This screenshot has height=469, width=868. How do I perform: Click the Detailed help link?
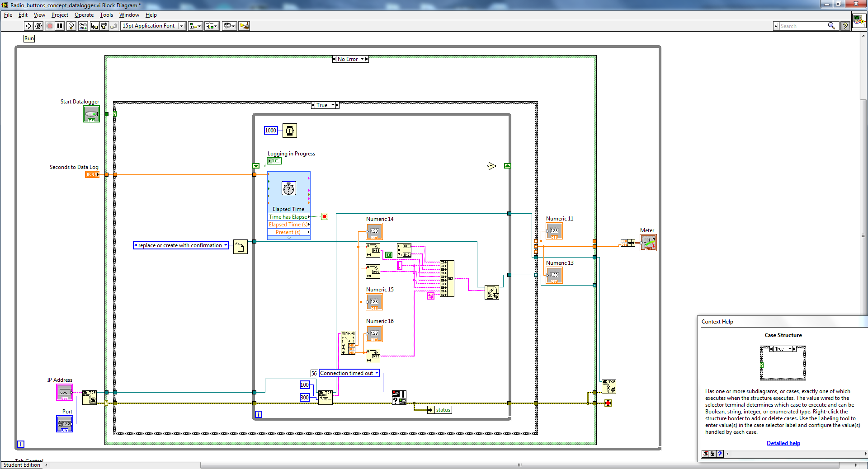(783, 443)
